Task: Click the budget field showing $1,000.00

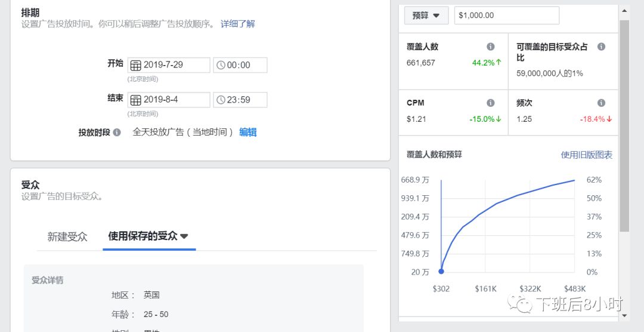Action: tap(507, 16)
